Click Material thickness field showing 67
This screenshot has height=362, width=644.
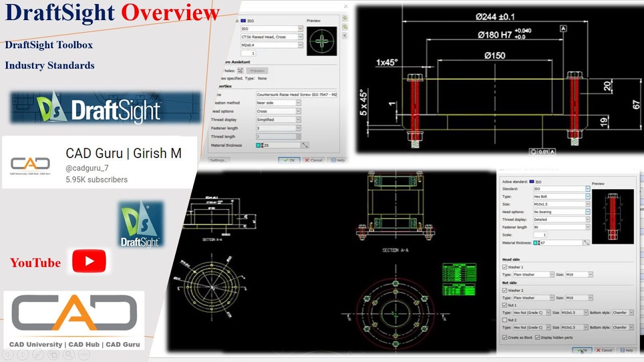(560, 243)
